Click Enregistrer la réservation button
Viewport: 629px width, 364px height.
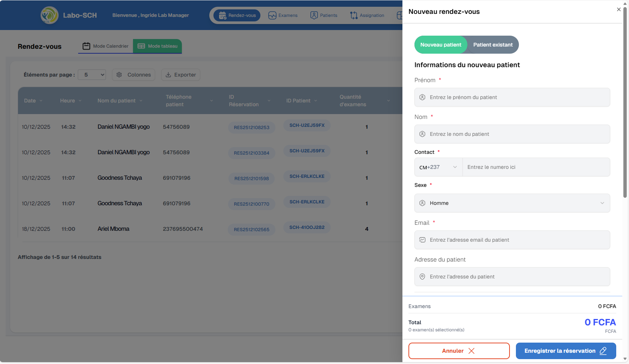coord(565,351)
